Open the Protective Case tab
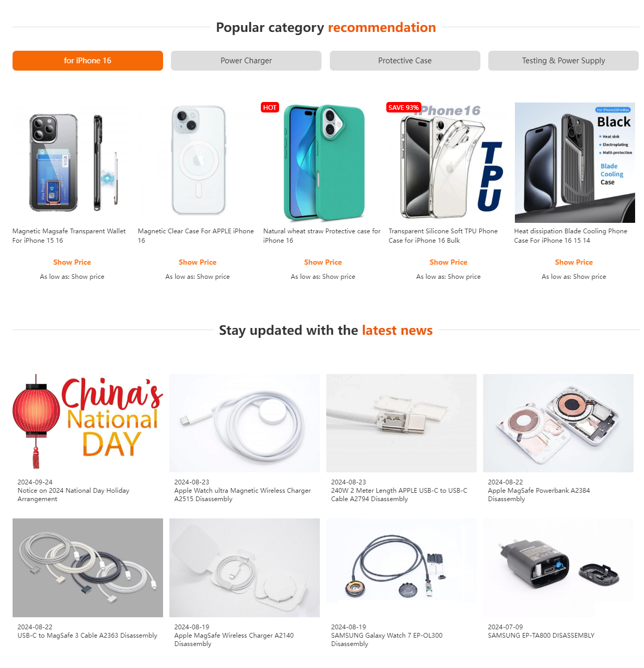644x668 pixels. (x=405, y=61)
